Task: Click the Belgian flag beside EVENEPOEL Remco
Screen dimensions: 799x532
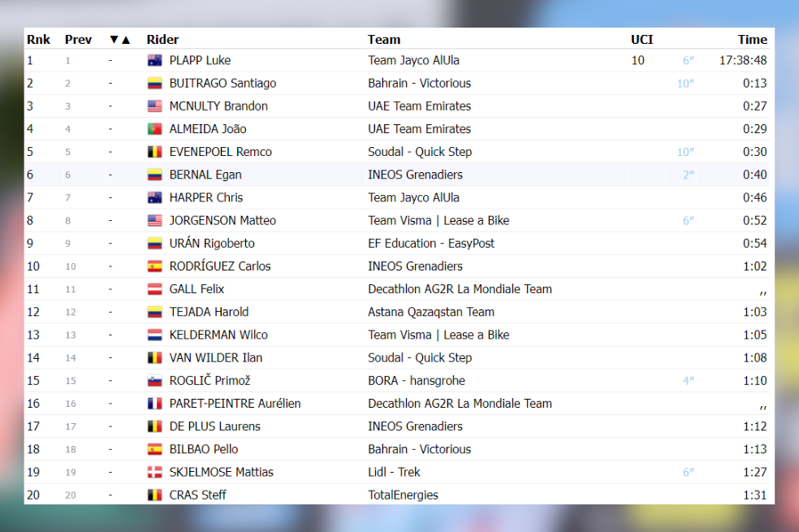Action: [x=155, y=152]
